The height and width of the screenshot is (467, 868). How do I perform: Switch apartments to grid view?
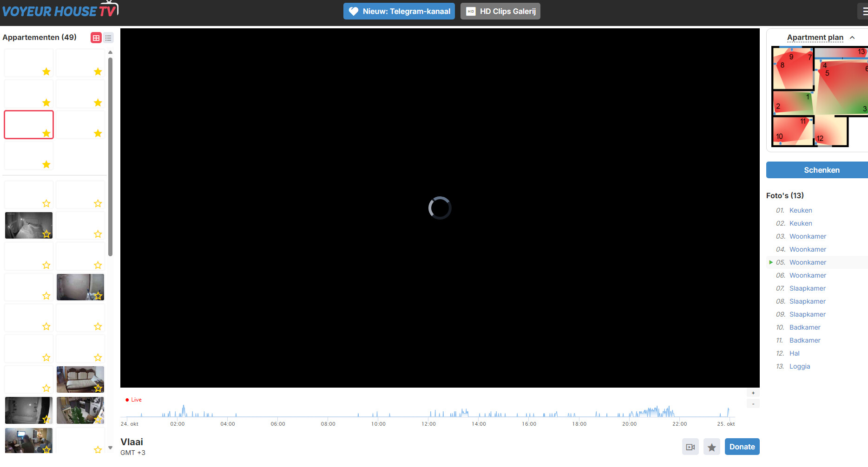pos(96,38)
